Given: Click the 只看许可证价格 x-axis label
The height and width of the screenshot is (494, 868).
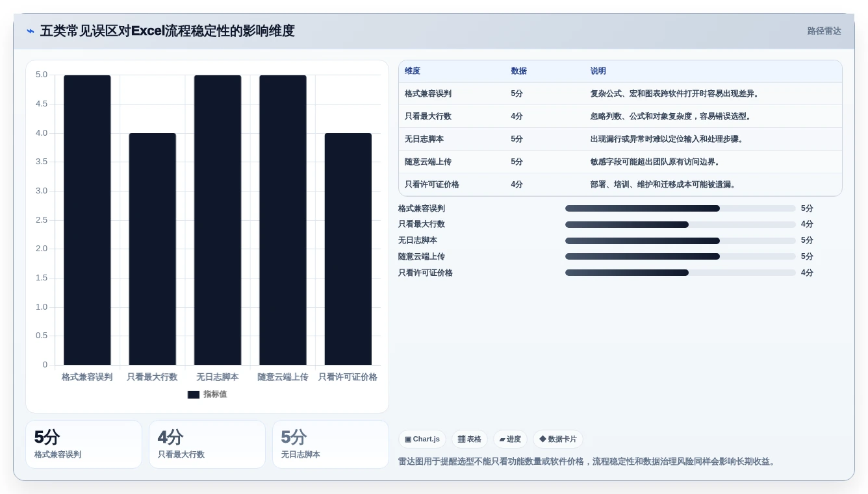Looking at the screenshot, I should click(x=348, y=377).
